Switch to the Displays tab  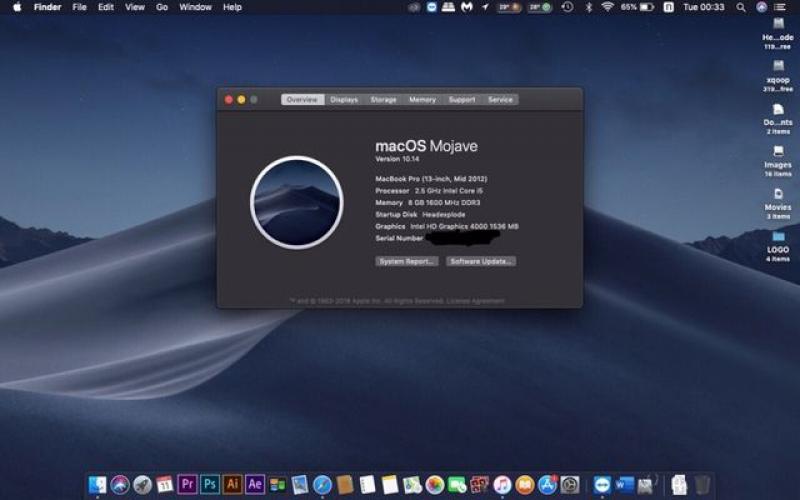(344, 100)
